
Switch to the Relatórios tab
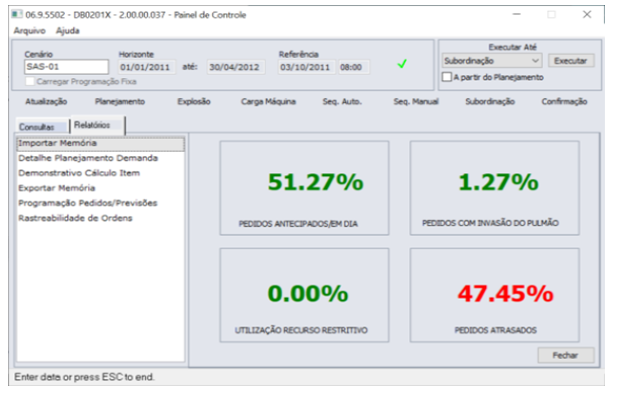click(97, 125)
